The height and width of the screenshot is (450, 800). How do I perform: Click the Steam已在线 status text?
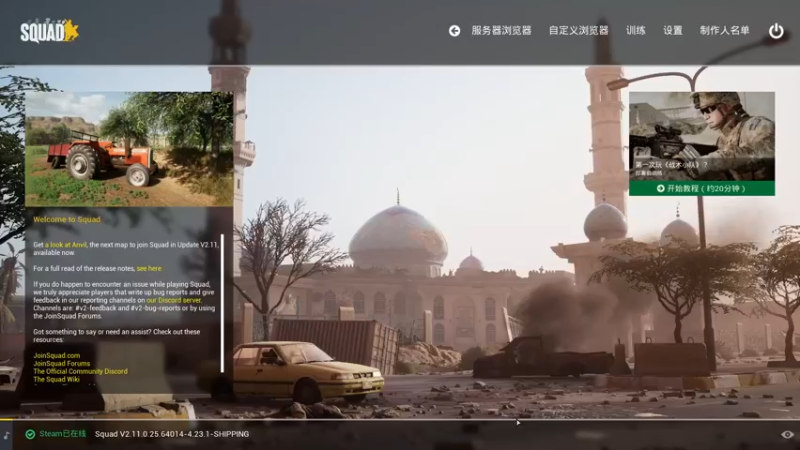pyautogui.click(x=63, y=434)
